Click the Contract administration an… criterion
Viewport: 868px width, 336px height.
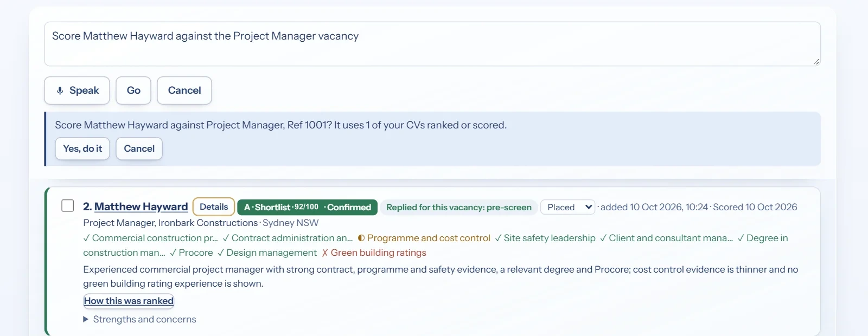pyautogui.click(x=288, y=238)
